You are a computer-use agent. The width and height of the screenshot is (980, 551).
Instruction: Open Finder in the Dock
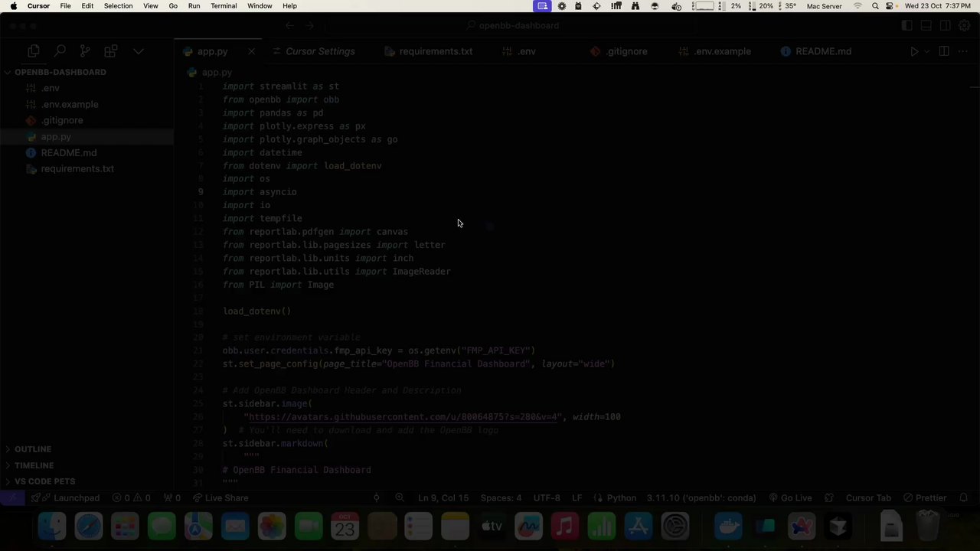tap(52, 527)
